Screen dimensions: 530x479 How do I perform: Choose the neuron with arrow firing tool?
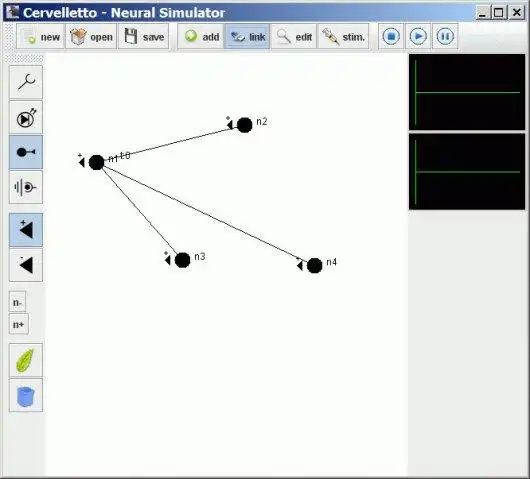coord(26,117)
